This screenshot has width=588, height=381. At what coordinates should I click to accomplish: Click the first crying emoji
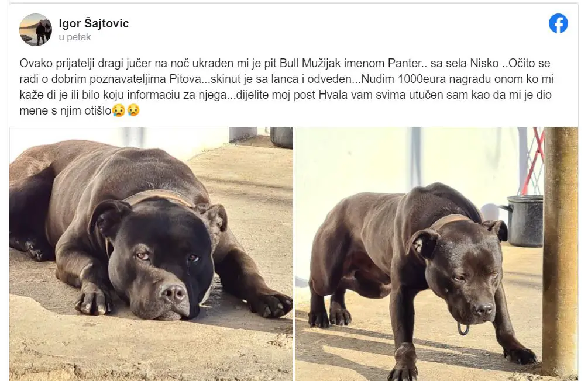pyautogui.click(x=119, y=110)
